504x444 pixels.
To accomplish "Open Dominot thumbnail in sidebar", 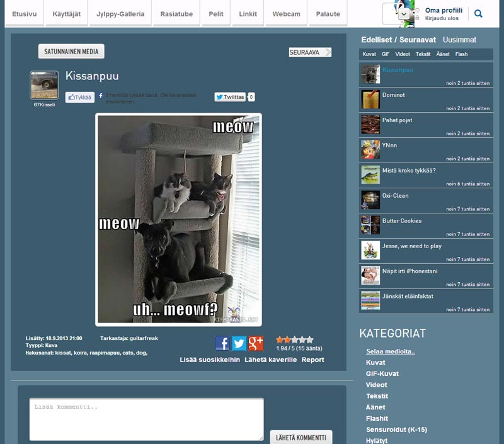I will (370, 100).
